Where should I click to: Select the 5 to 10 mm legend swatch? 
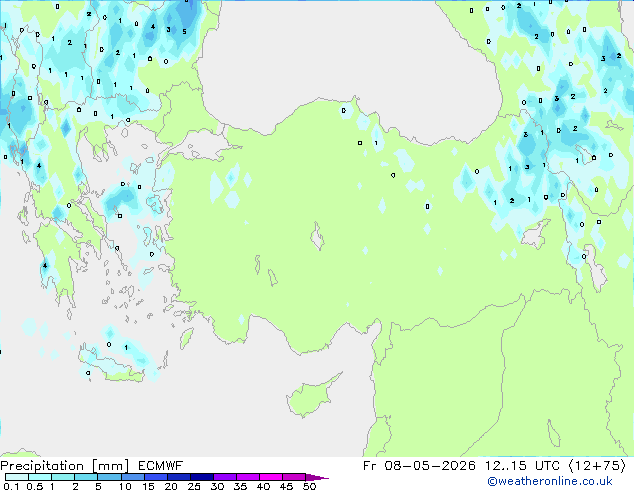(109, 477)
